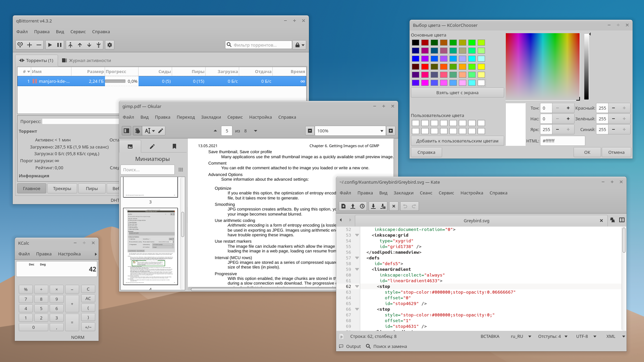Click the brightness value slider strip

coord(586,66)
